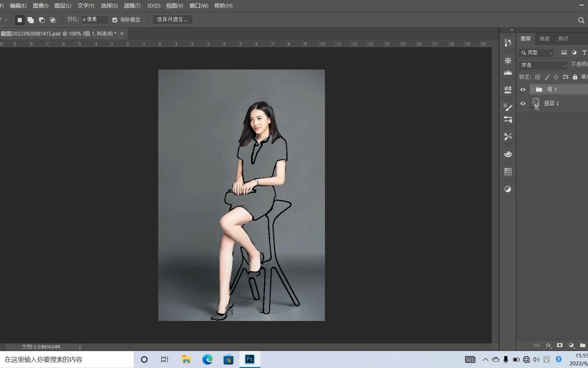Viewport: 588px width, 368px height.
Task: Hide the 图层 1 layer
Action: [523, 104]
